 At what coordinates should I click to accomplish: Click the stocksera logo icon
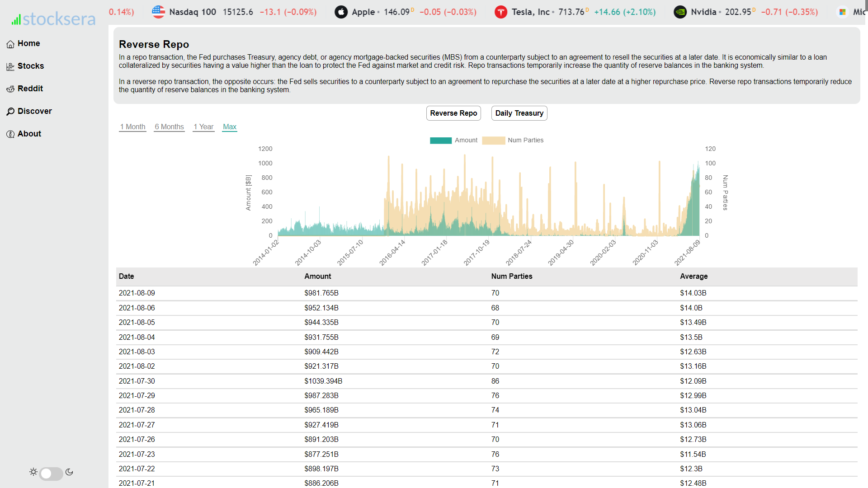pyautogui.click(x=16, y=20)
